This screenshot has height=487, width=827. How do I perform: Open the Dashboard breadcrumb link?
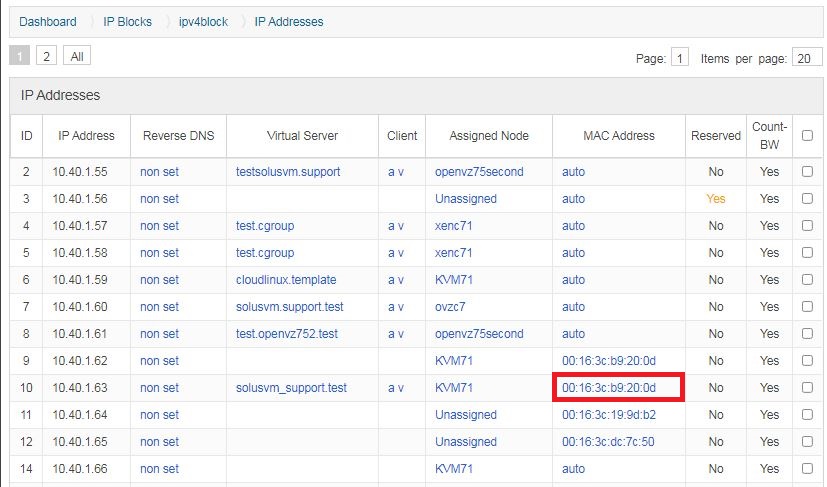47,21
